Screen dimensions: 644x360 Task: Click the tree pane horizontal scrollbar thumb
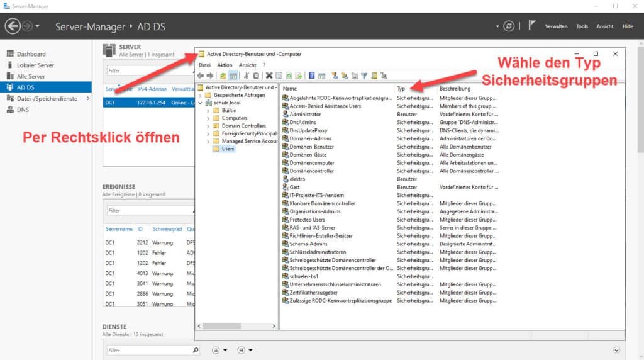click(x=222, y=326)
